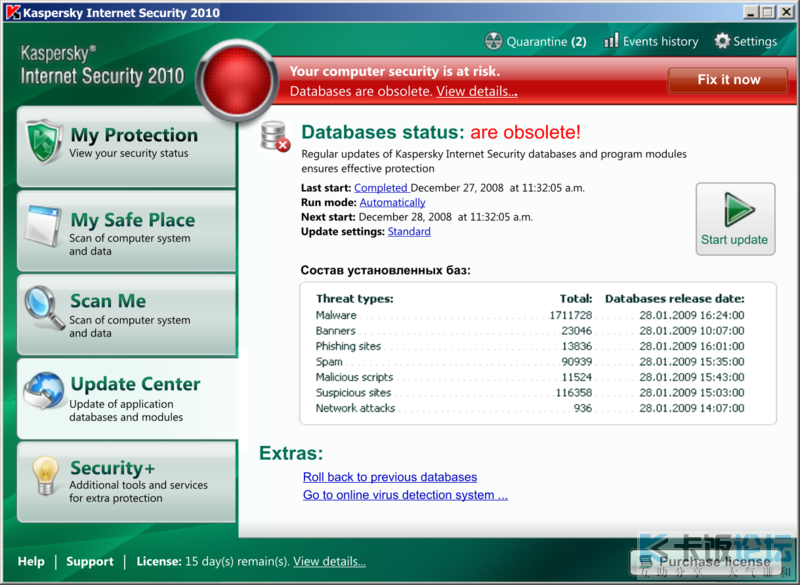Viewport: 800px width, 585px height.
Task: Click the Databases status heading
Action: tap(441, 132)
